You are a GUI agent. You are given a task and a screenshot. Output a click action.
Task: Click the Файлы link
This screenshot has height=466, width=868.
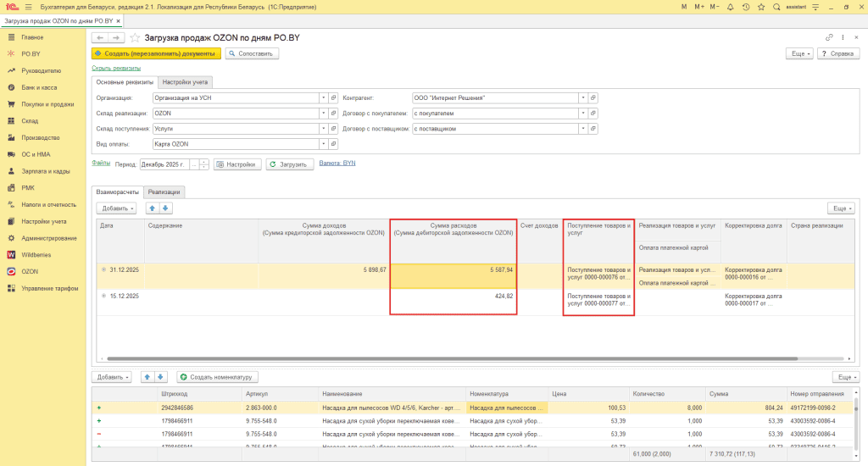tap(101, 164)
